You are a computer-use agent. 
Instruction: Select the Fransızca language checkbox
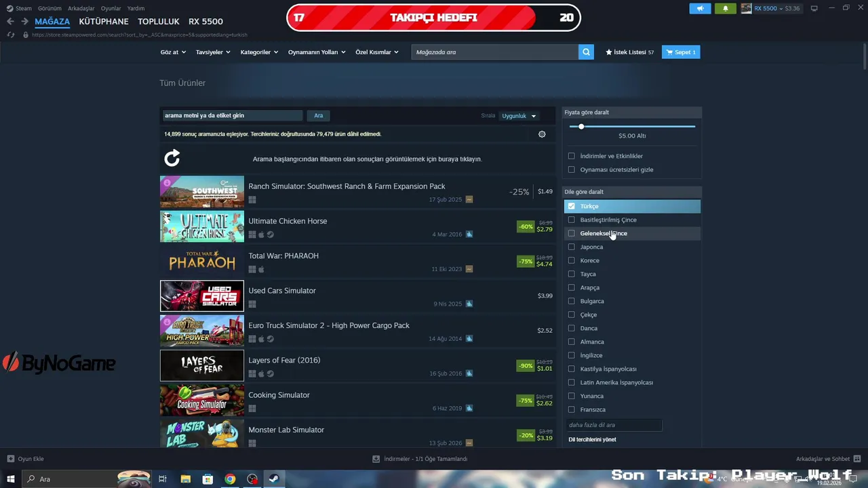(571, 409)
